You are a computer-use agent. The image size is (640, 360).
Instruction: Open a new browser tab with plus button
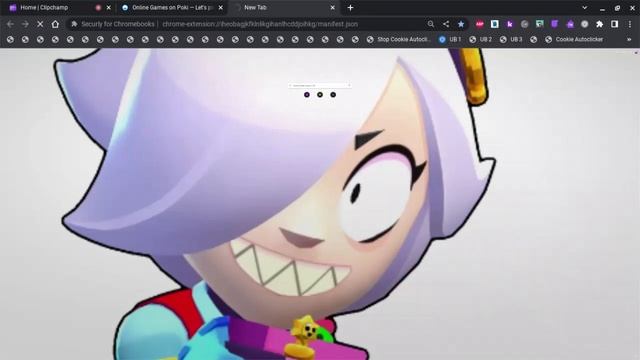[350, 8]
